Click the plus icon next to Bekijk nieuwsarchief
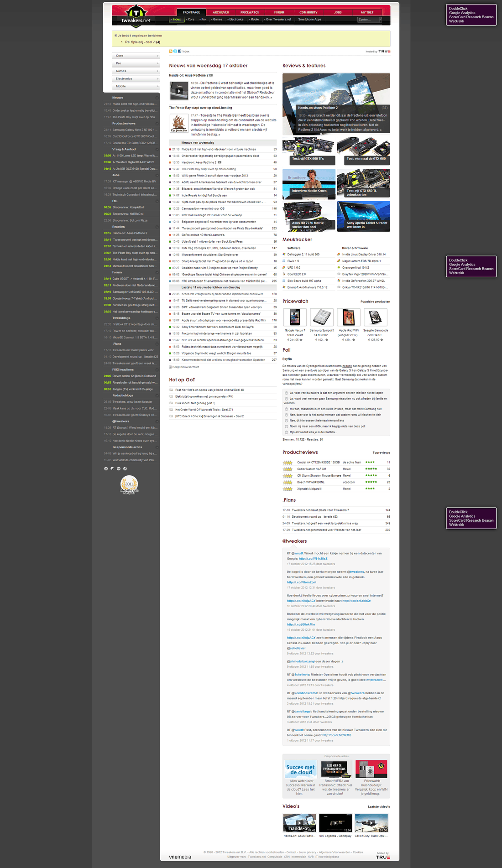502x868 pixels. coord(170,367)
